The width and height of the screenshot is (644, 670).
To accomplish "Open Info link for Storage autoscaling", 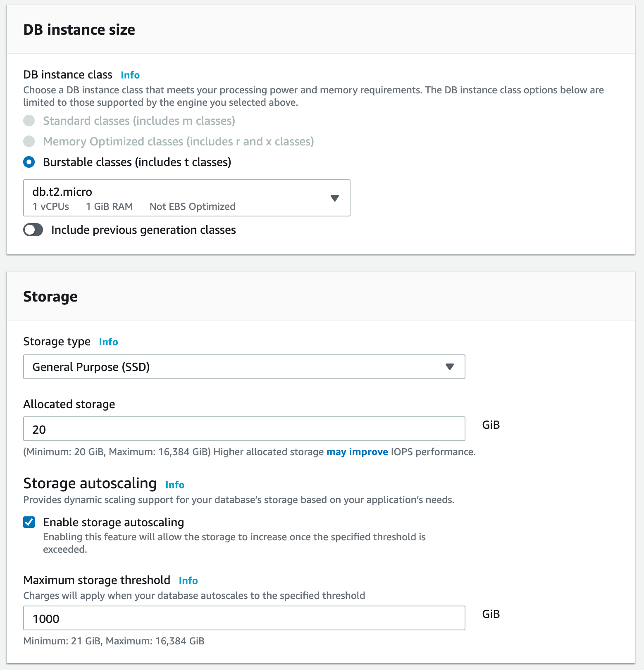I will (175, 485).
